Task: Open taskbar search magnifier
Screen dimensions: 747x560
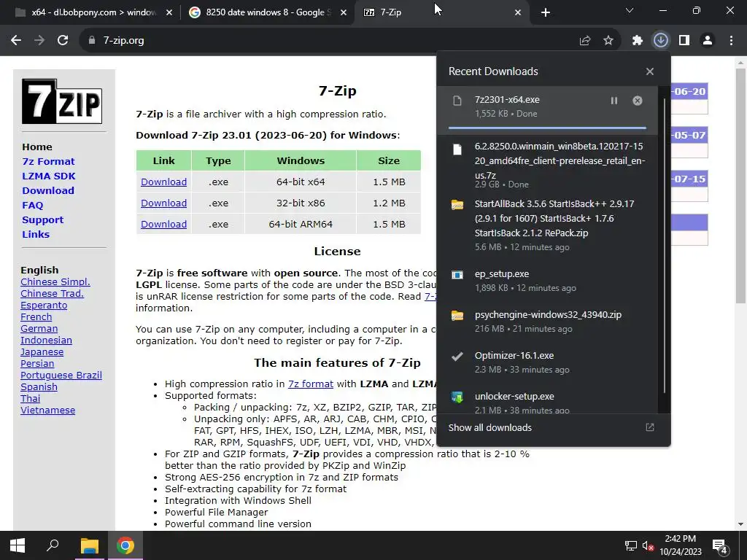Action: point(53,545)
